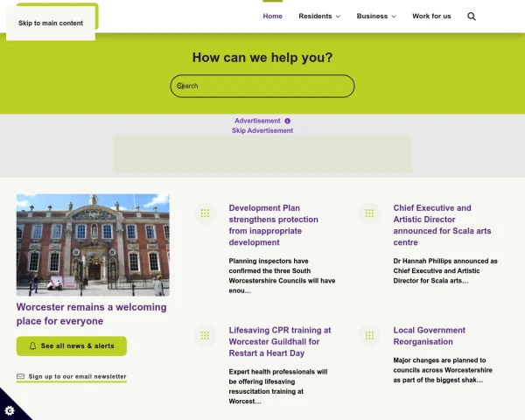Click grid icon beside Local Government Reorganisation

tap(369, 335)
